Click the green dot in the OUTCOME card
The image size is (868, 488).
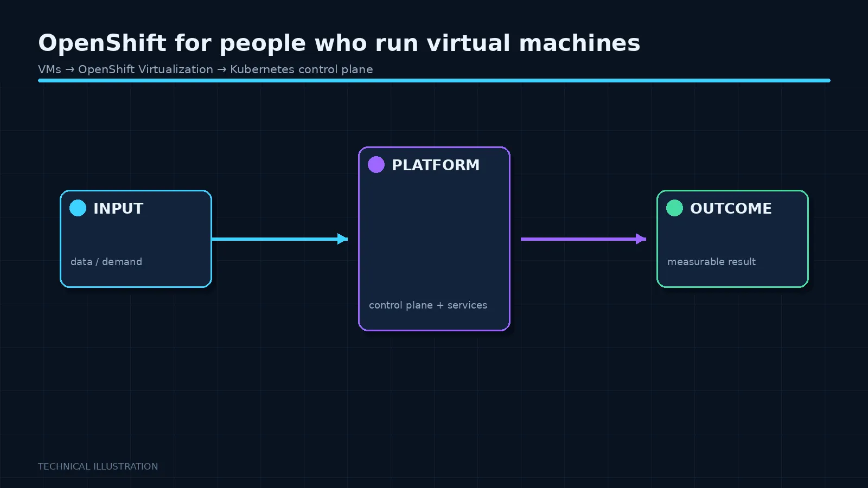(674, 208)
